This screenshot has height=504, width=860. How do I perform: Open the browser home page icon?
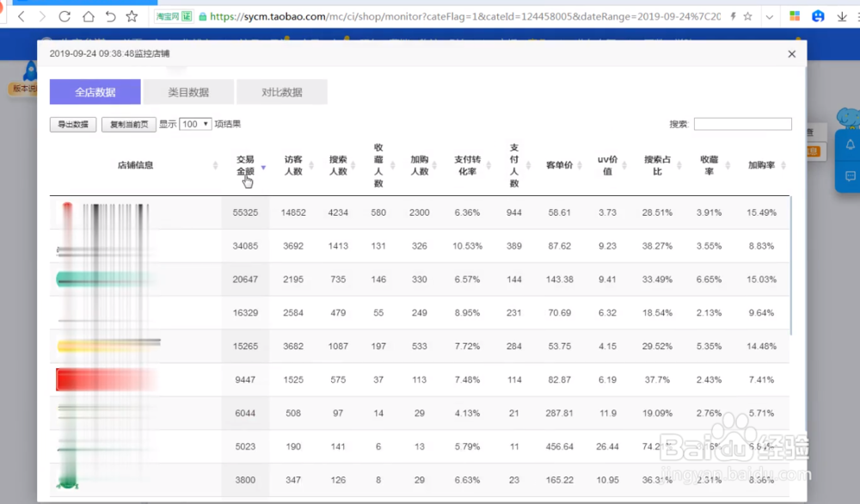88,16
